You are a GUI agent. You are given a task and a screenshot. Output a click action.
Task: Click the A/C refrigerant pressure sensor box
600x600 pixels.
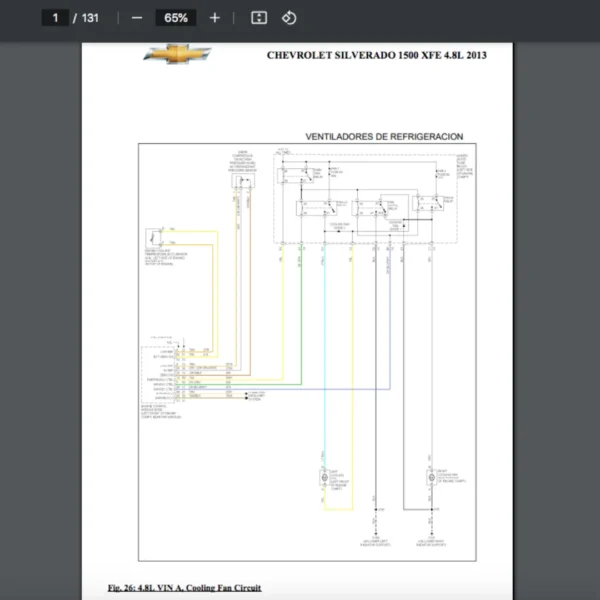tap(241, 178)
